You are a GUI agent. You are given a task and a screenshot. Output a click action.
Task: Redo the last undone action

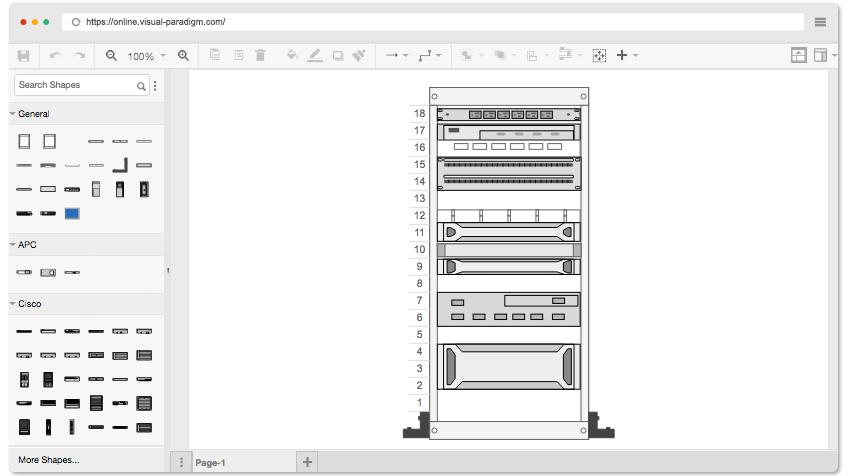[80, 56]
